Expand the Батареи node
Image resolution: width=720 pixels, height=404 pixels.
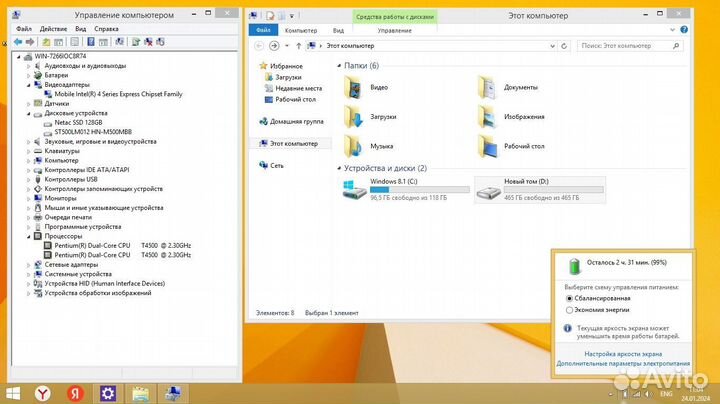click(x=28, y=75)
